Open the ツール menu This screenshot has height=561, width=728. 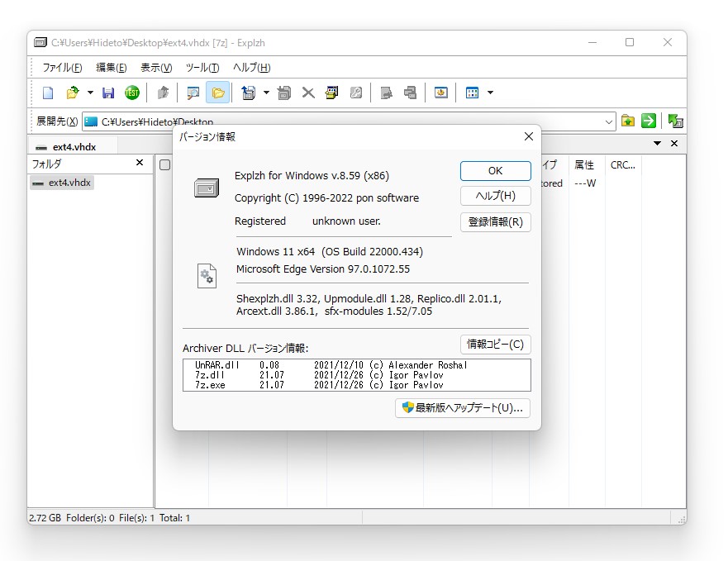202,67
